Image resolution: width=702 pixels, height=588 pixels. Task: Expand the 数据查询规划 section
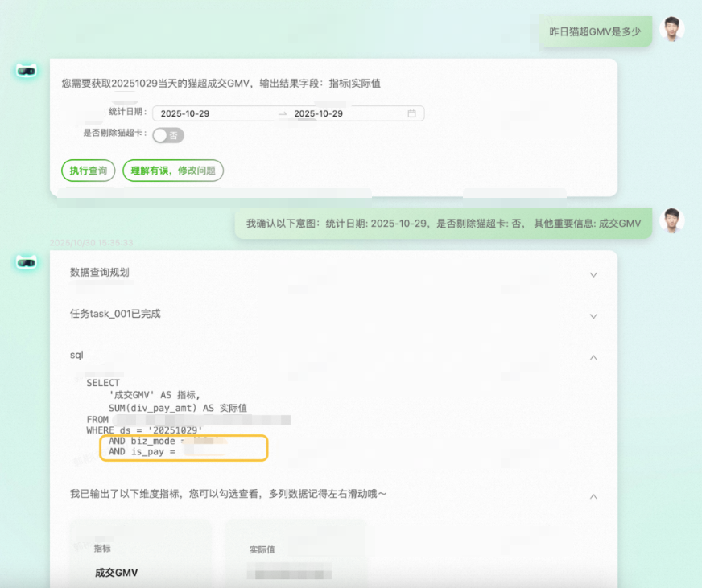click(x=593, y=274)
